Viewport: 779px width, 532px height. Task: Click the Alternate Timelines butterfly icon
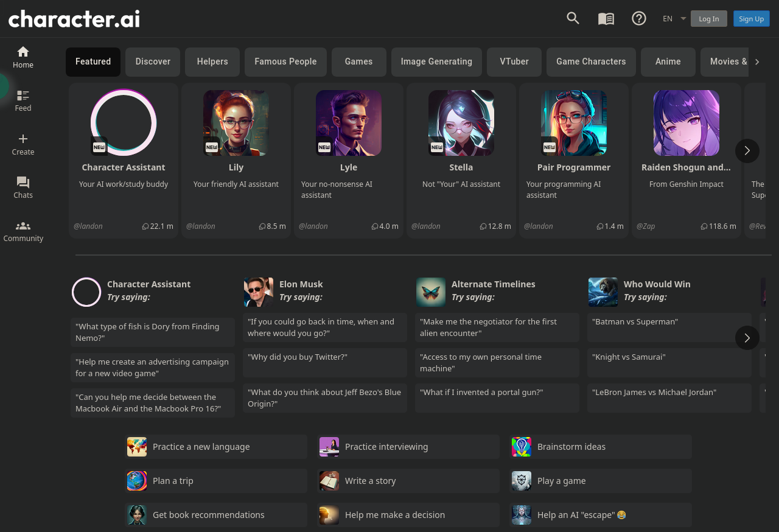click(431, 292)
